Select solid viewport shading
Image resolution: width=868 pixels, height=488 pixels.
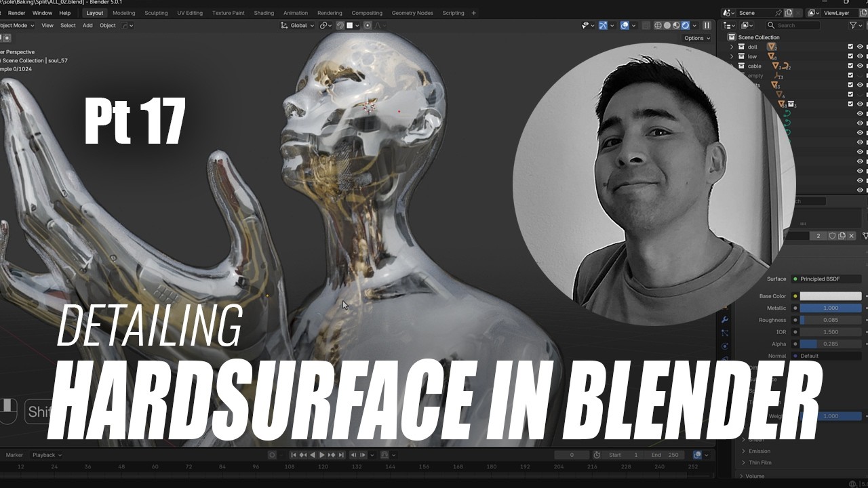tap(667, 26)
